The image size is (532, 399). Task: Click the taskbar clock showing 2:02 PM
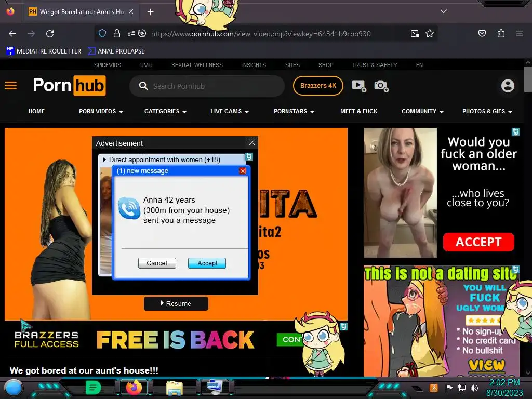tap(504, 382)
